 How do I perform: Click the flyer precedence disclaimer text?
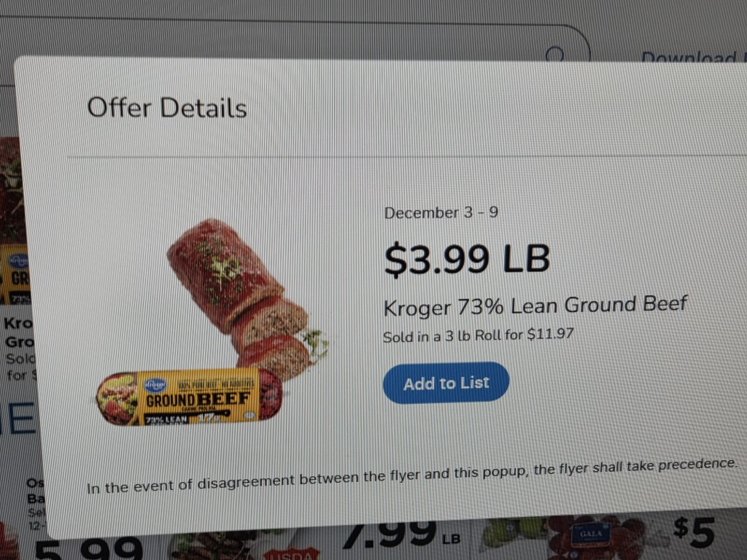[412, 475]
